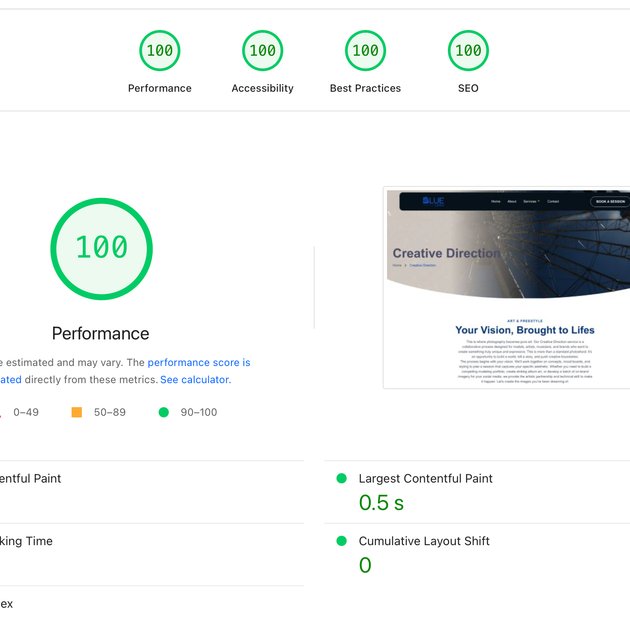Click the Best Practices score gauge circle
630x630 pixels.
tap(365, 51)
